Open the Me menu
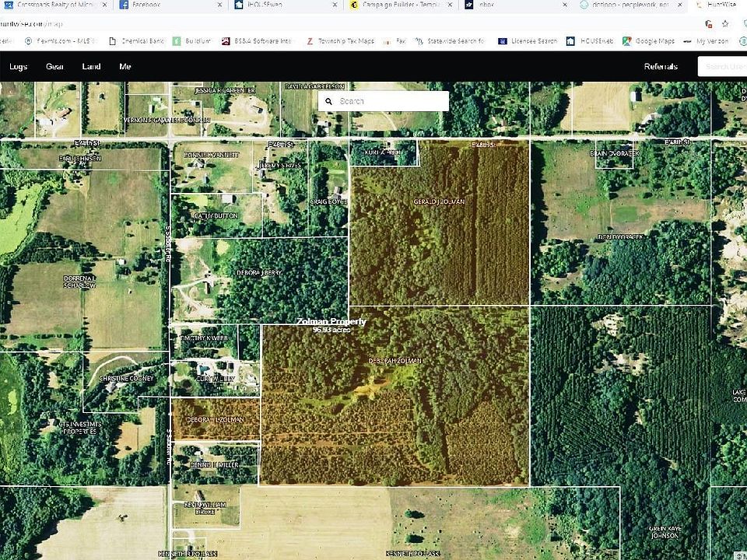The height and width of the screenshot is (560, 747). coord(124,67)
